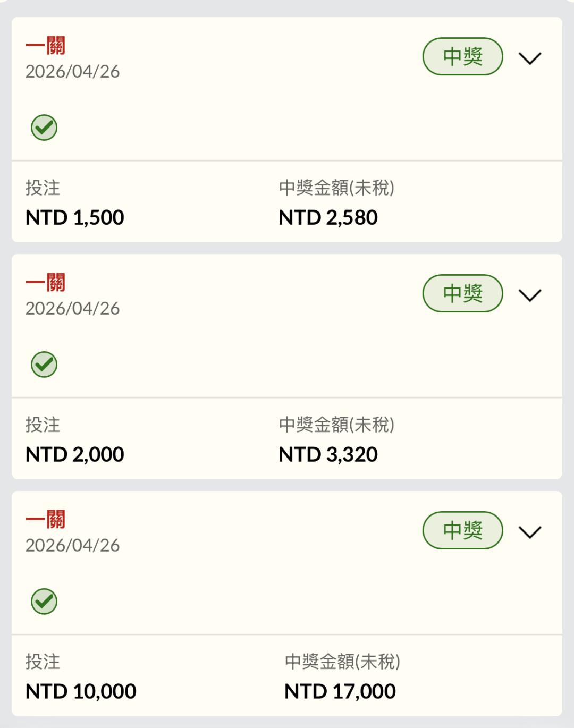Viewport: 574px width, 728px height.
Task: Tap the NTD 2,000 bet amount
Action: [x=75, y=455]
